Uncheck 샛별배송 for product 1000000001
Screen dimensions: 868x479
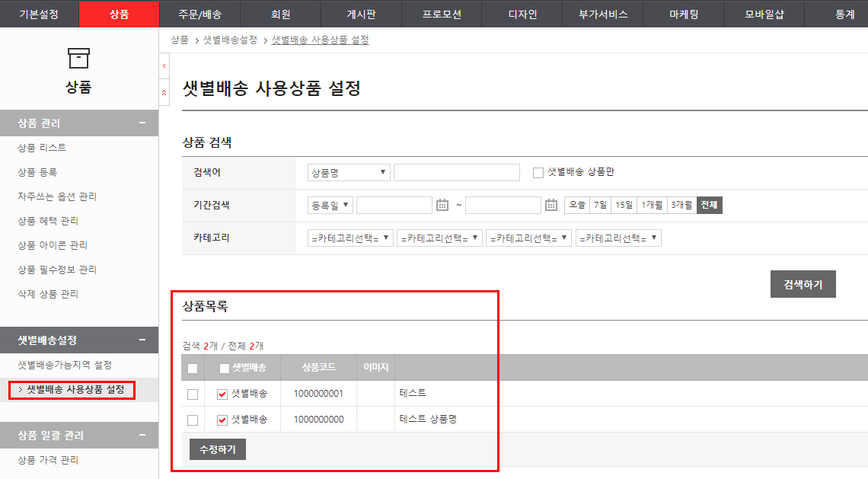coord(222,394)
